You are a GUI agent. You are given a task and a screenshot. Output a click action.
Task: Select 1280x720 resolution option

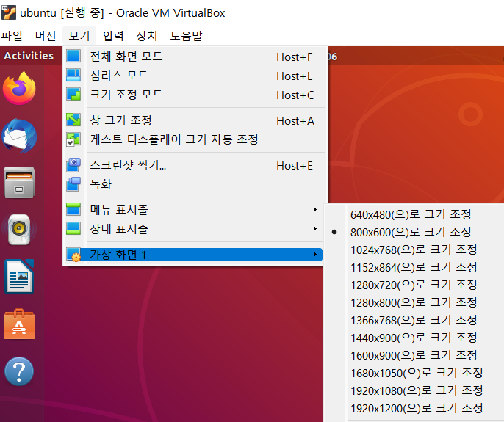(414, 285)
